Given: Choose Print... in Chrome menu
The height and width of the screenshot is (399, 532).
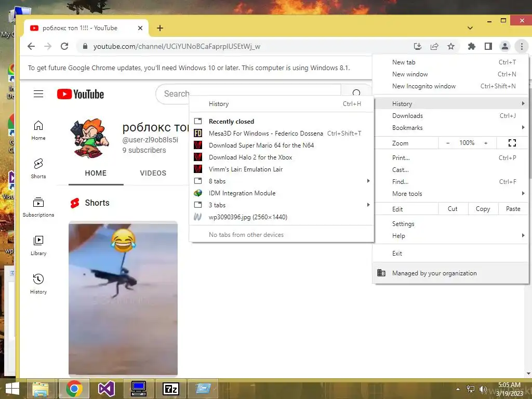Looking at the screenshot, I should coord(450,158).
